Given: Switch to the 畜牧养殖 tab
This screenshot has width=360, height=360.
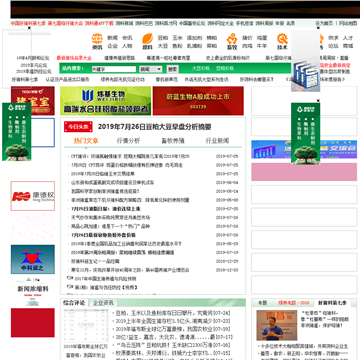Looking at the screenshot, I should [173, 141].
